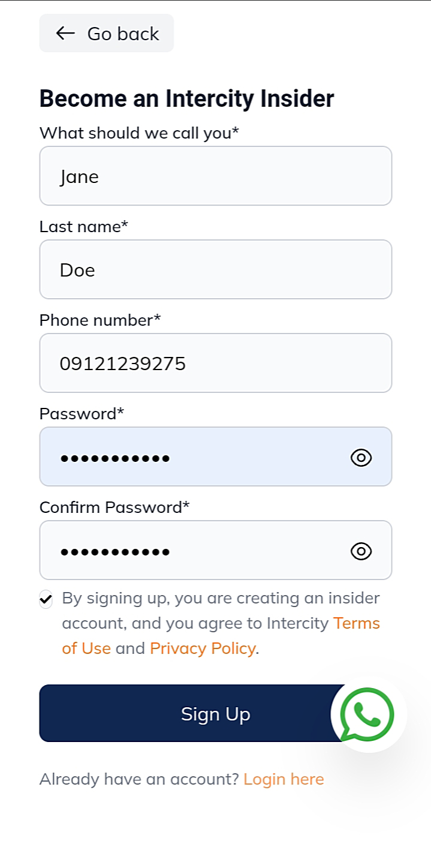Image resolution: width=431 pixels, height=868 pixels.
Task: Reveal the Confirm Password entry via eye icon
Action: tap(361, 551)
